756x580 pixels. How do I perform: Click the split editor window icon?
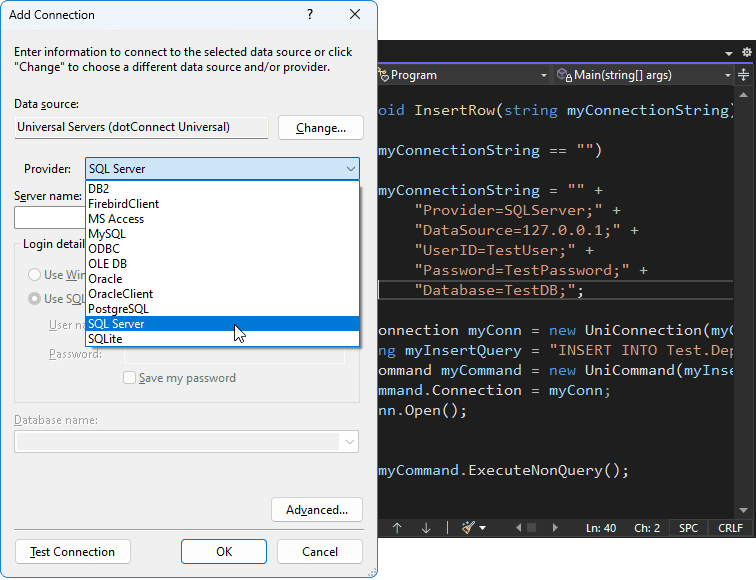743,75
